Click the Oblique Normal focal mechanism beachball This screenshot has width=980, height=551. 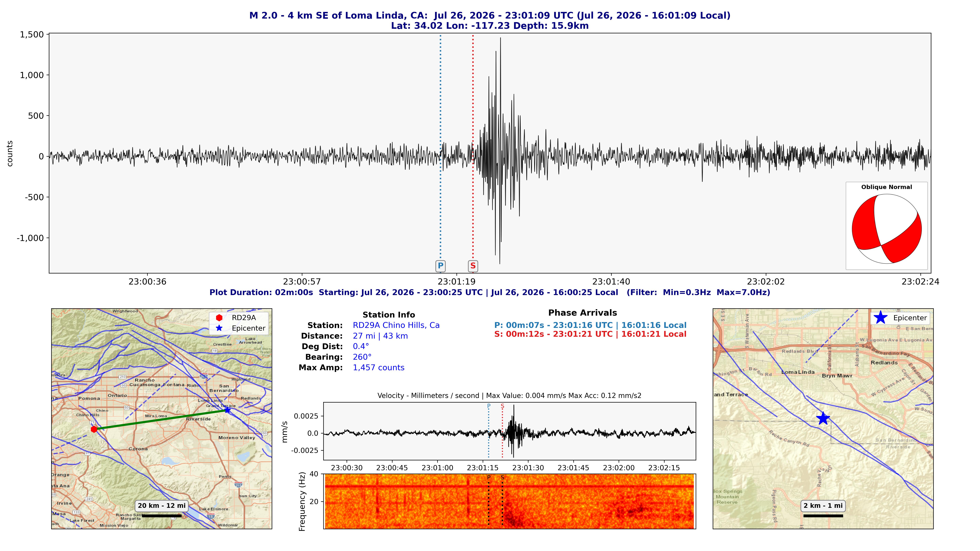[x=886, y=229]
